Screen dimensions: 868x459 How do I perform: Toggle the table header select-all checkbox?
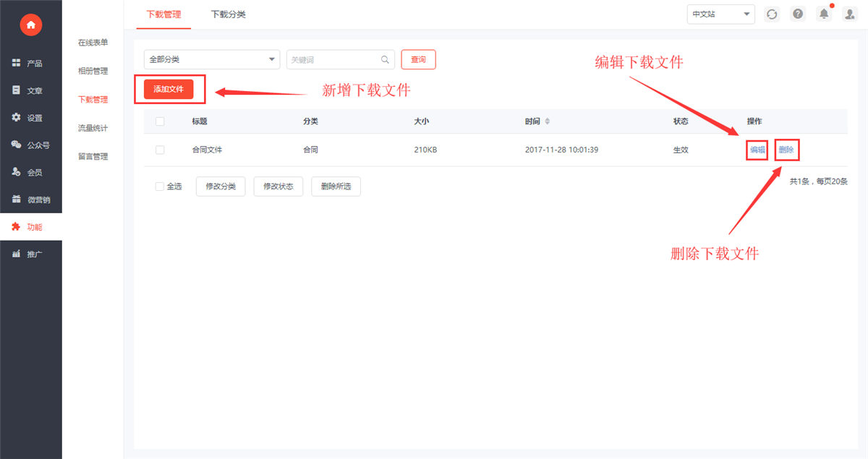[160, 121]
